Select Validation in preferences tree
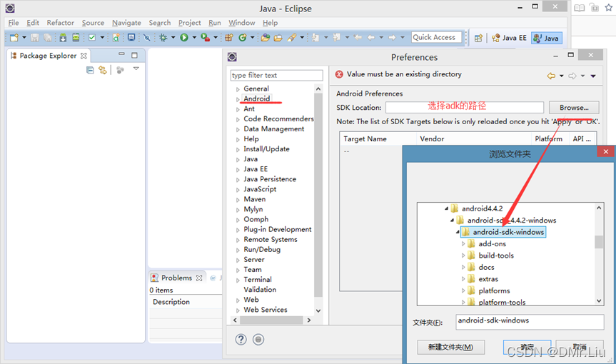 260,289
